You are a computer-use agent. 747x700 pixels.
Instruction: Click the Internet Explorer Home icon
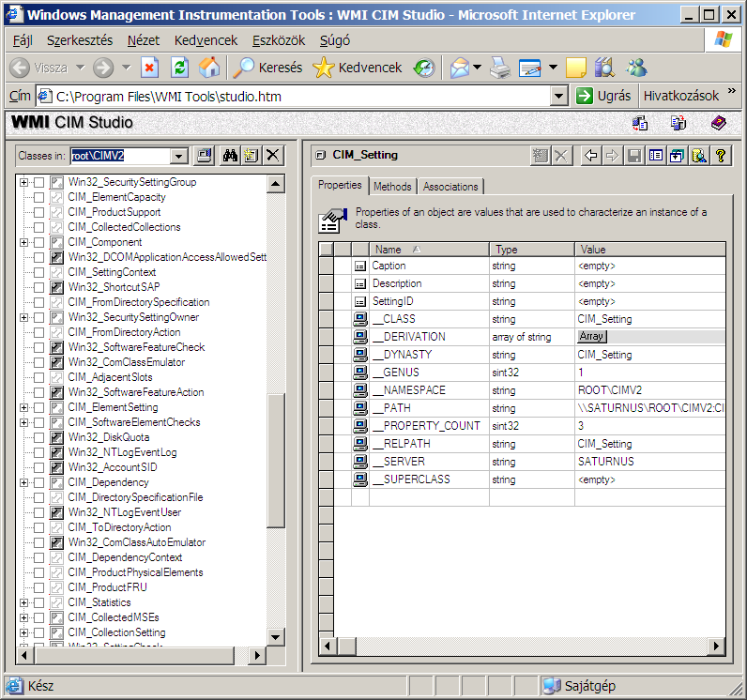point(209,68)
